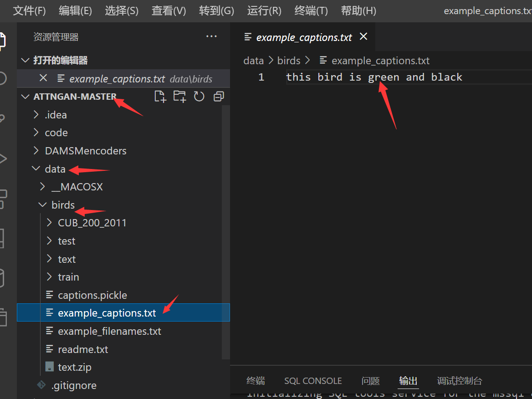Expand the __MACOSX folder
This screenshot has width=532, height=399.
tap(42, 186)
